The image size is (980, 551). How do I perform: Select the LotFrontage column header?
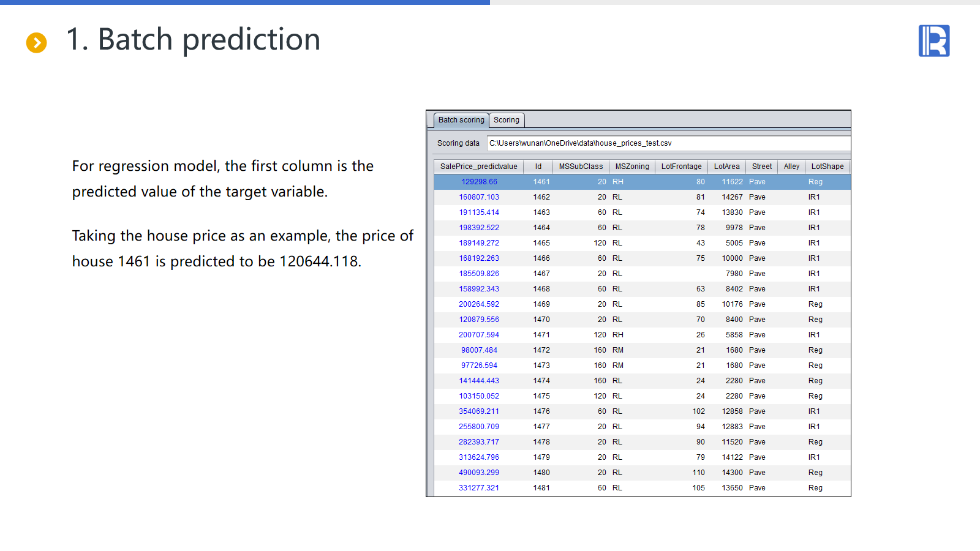tap(681, 167)
